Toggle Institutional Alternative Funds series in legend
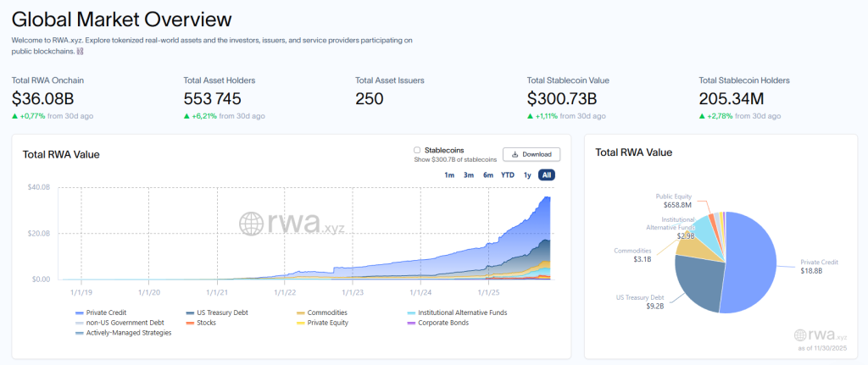Screen dimensions: 868x365 [x=463, y=312]
